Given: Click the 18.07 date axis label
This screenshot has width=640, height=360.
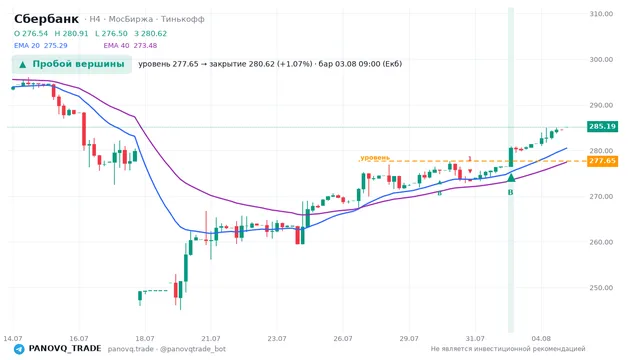Looking at the screenshot, I should (x=145, y=339).
